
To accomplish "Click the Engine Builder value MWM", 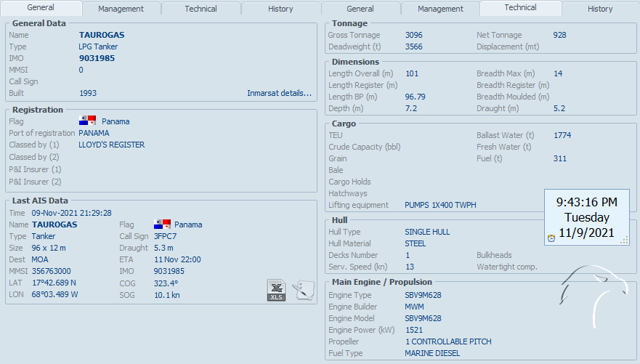I will point(414,307).
